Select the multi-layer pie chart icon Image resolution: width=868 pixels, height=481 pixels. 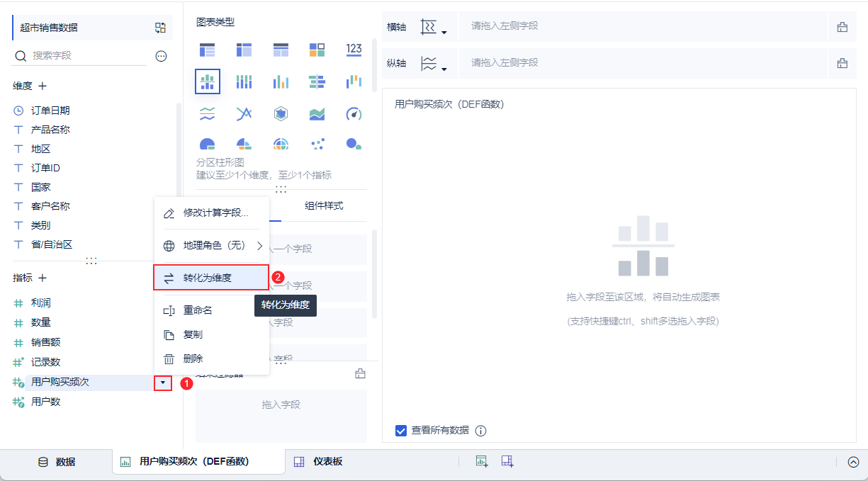click(x=281, y=144)
